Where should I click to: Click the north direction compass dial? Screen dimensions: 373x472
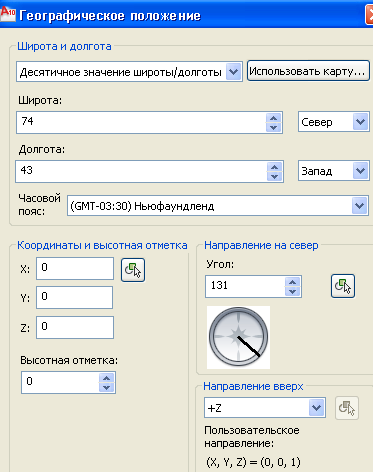pyautogui.click(x=238, y=337)
